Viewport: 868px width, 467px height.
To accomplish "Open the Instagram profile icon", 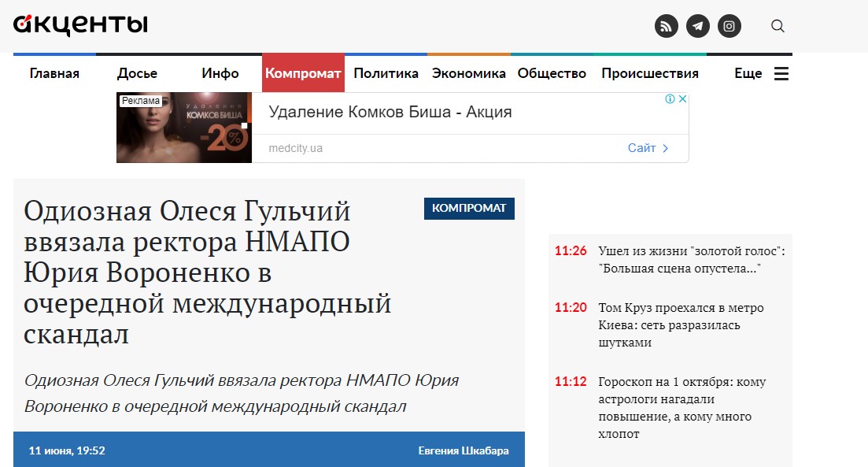I will point(729,26).
